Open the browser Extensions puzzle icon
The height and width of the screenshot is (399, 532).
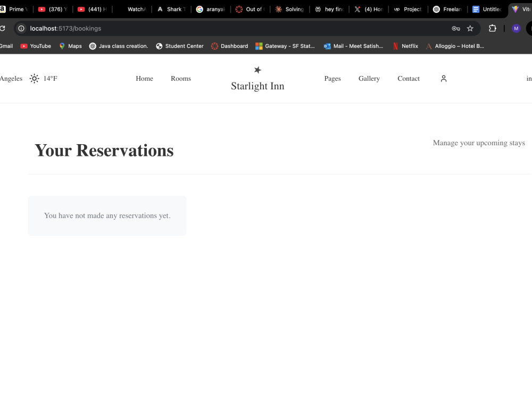492,29
